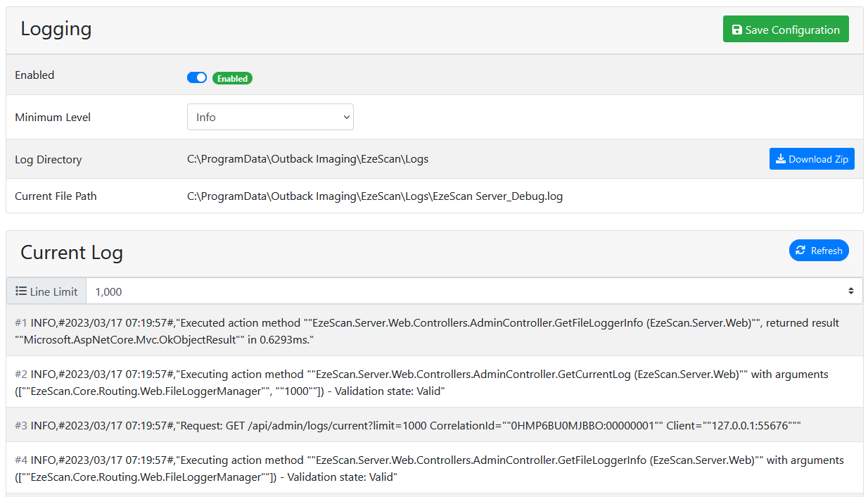This screenshot has width=868, height=497.
Task: Open the Minimum Level dropdown
Action: tap(270, 117)
